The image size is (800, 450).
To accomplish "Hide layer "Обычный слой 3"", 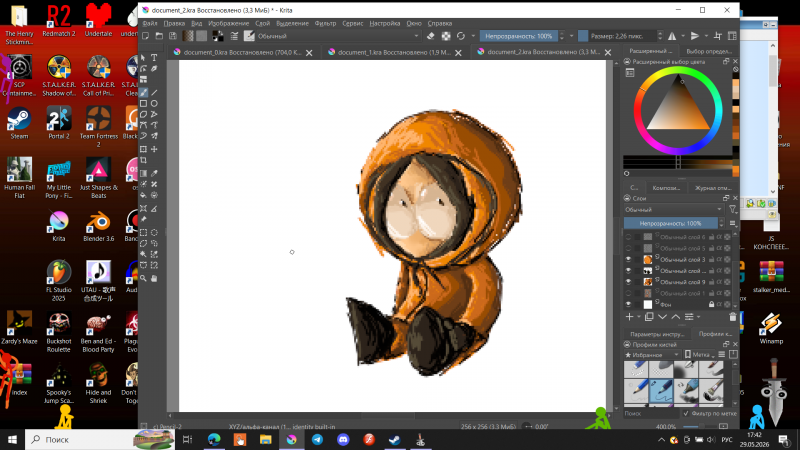I will (x=629, y=259).
